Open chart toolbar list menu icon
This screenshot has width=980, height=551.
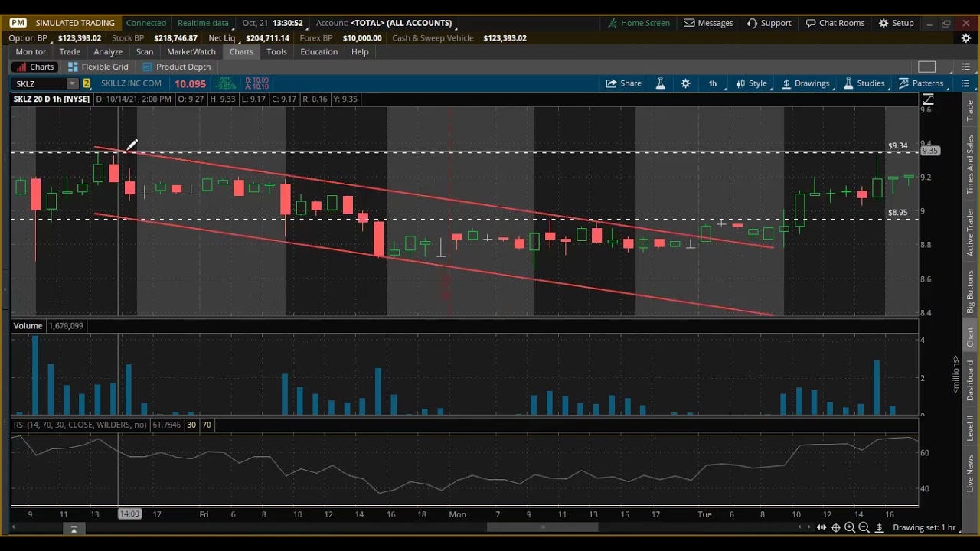pos(965,83)
